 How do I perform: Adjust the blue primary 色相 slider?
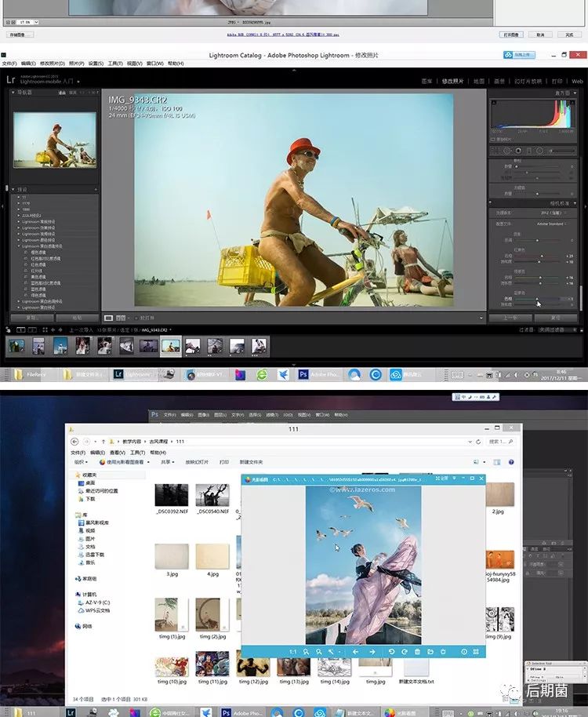[538, 299]
